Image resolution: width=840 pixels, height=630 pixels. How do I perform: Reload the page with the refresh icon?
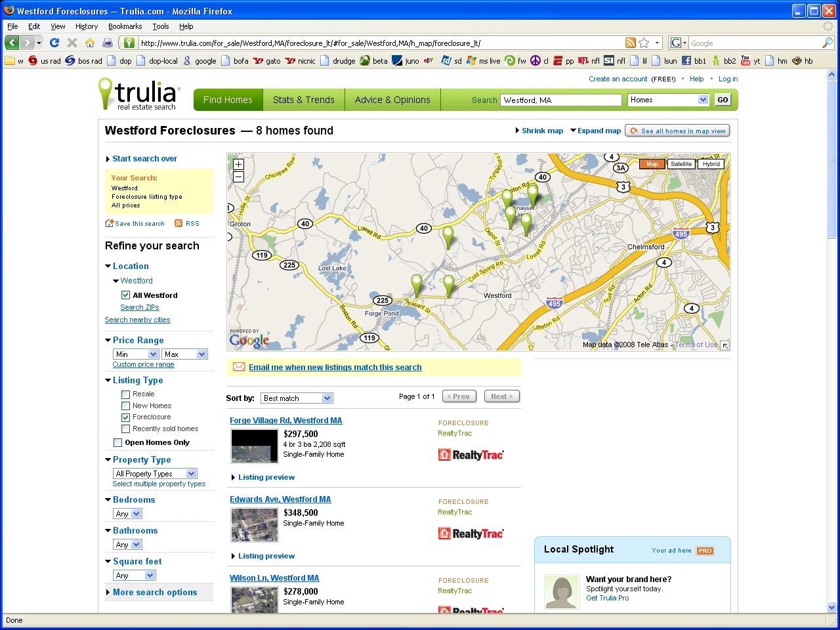[x=54, y=43]
